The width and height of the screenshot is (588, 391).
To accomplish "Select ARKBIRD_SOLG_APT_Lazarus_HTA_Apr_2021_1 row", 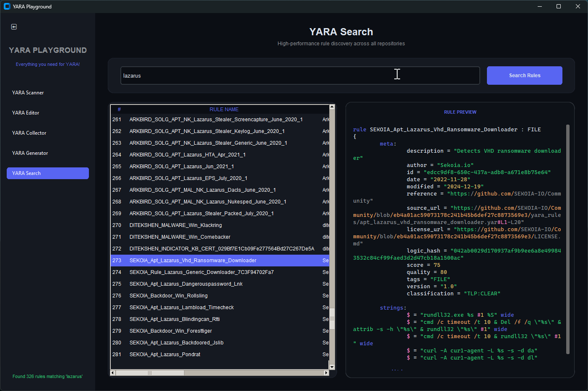I will point(187,155).
